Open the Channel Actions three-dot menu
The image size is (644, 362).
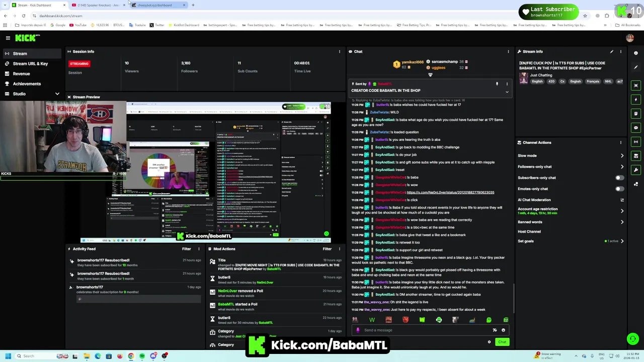click(x=620, y=142)
